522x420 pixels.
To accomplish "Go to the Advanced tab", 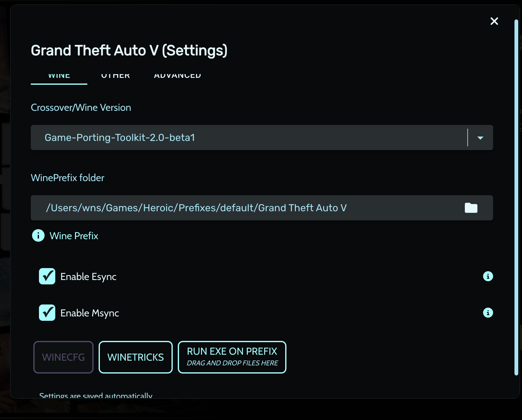I will point(177,76).
